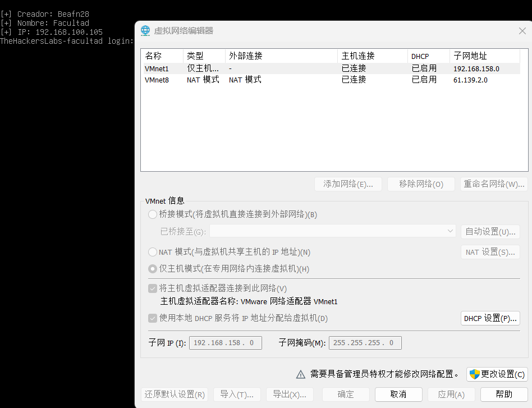Open the DHCP 设置 dialog

tap(490, 318)
